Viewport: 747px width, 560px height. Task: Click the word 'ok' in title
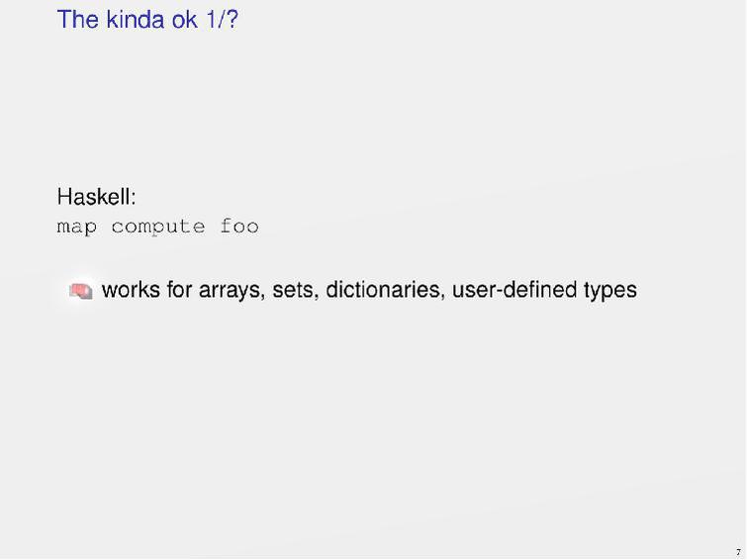click(x=185, y=19)
